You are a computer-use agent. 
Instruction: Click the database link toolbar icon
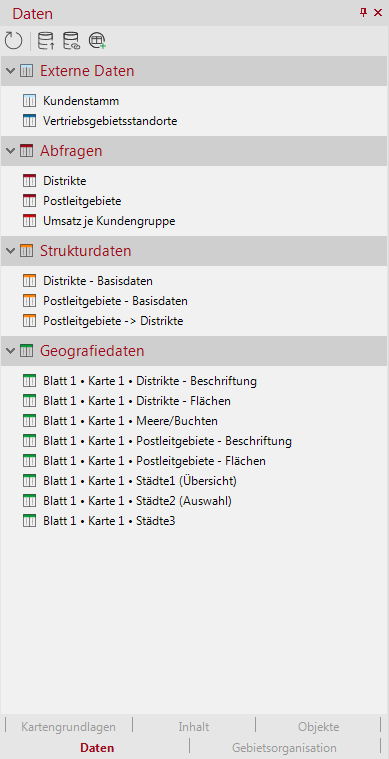(x=72, y=41)
